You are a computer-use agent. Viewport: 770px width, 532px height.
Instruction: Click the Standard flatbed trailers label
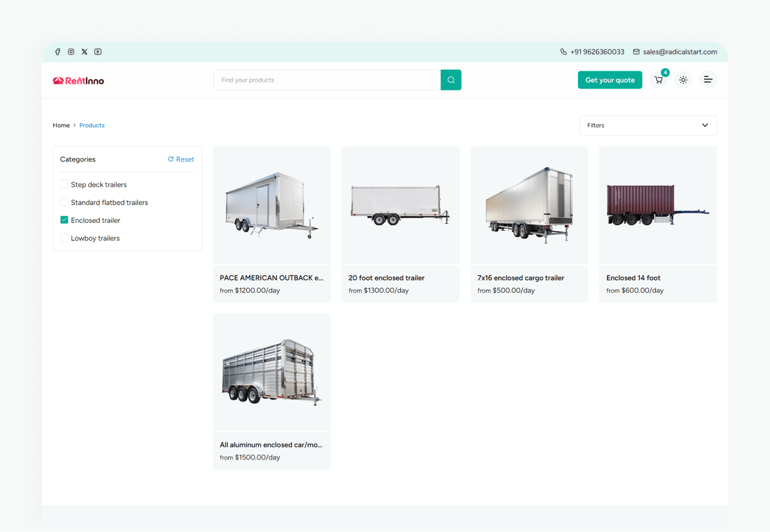pyautogui.click(x=109, y=203)
